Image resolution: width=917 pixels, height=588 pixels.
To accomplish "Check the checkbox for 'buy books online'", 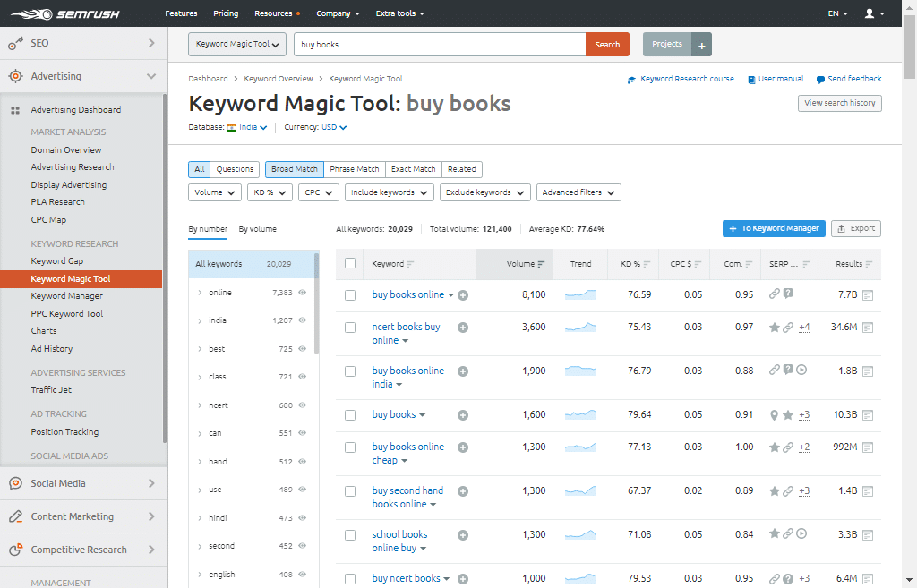I will [349, 294].
